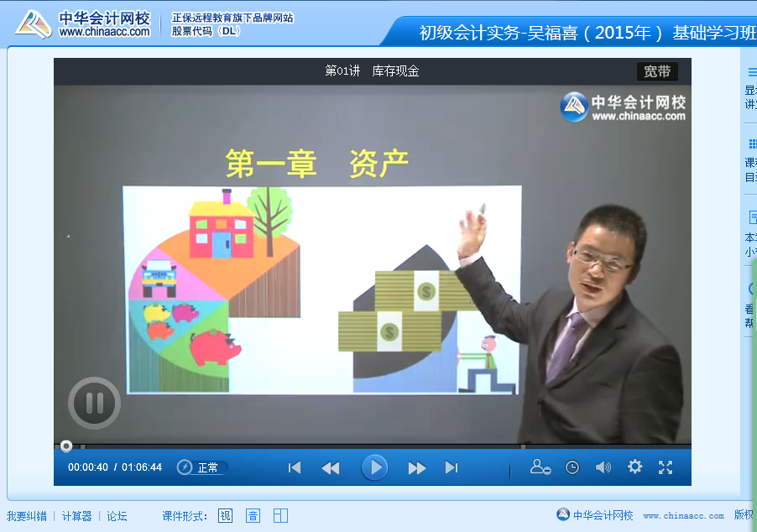Open the 论坛 forum link
Image resolution: width=757 pixels, height=532 pixels.
coord(117,516)
